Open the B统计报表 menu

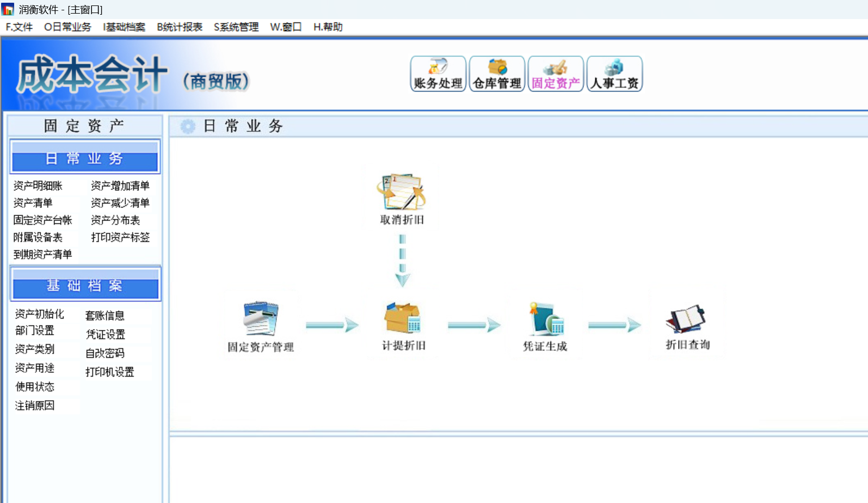(180, 27)
